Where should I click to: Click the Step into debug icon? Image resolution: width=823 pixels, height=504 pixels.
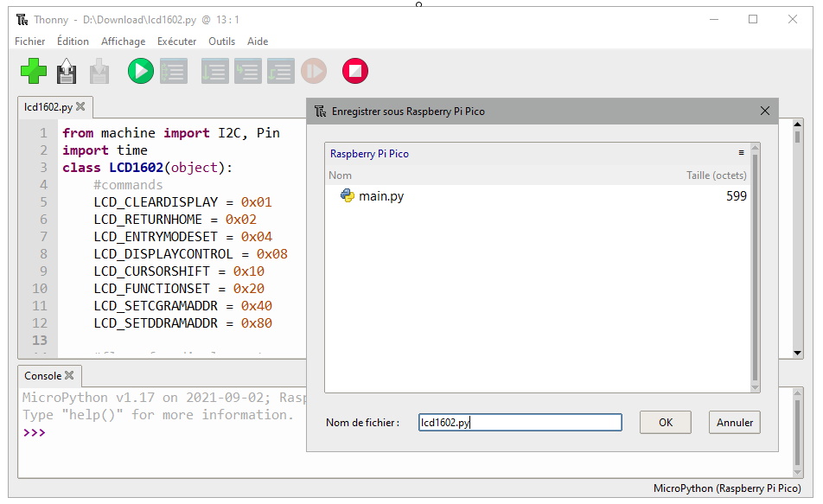click(x=247, y=71)
